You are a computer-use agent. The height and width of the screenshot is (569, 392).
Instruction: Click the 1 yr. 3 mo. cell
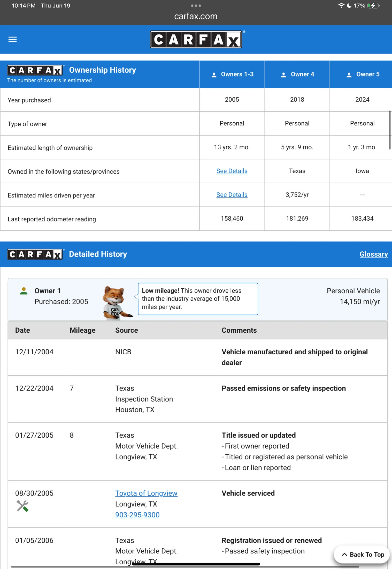pos(362,147)
